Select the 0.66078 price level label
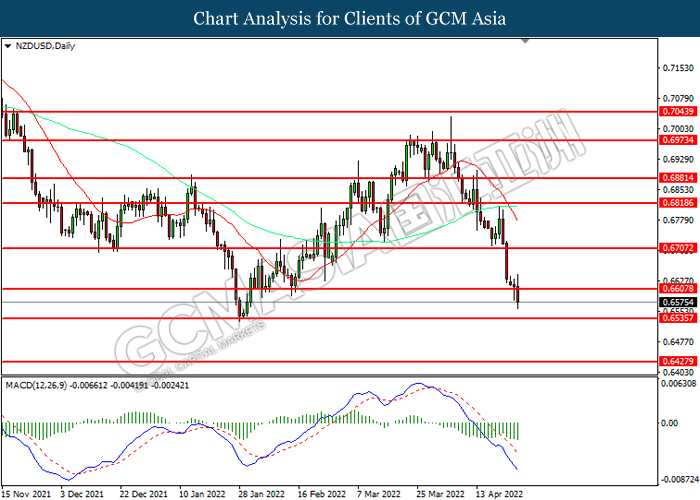 click(678, 289)
